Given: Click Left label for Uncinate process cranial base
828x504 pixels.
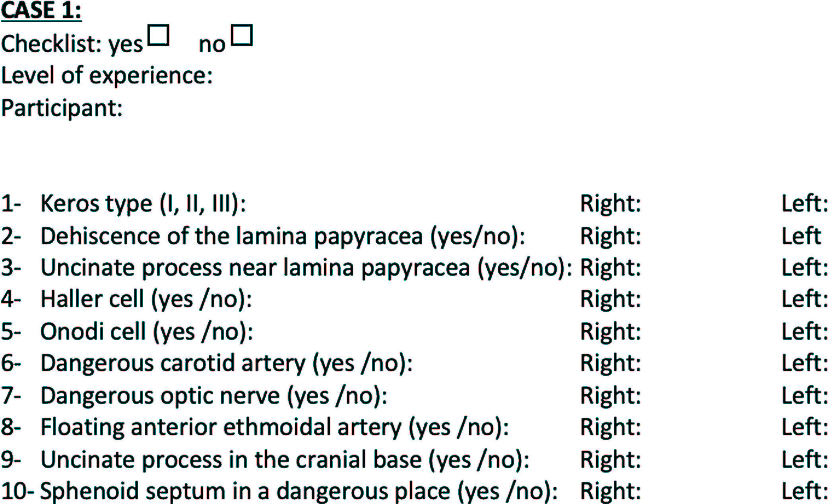Looking at the screenshot, I should pos(804,459).
